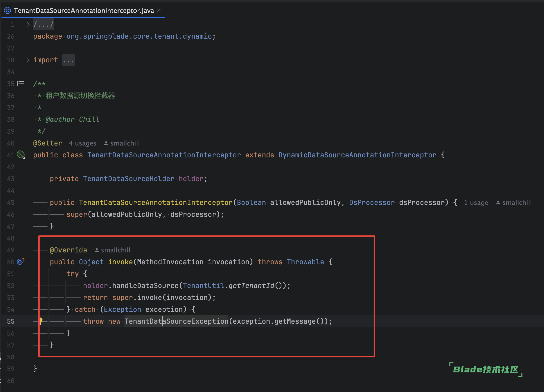The height and width of the screenshot is (392, 544).
Task: Close the TenantDataSourceAnnotationInterceptor.java tab
Action: [159, 10]
